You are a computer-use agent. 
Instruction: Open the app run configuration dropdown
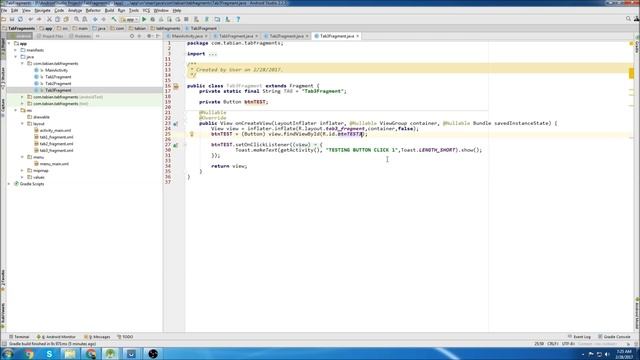[129, 19]
